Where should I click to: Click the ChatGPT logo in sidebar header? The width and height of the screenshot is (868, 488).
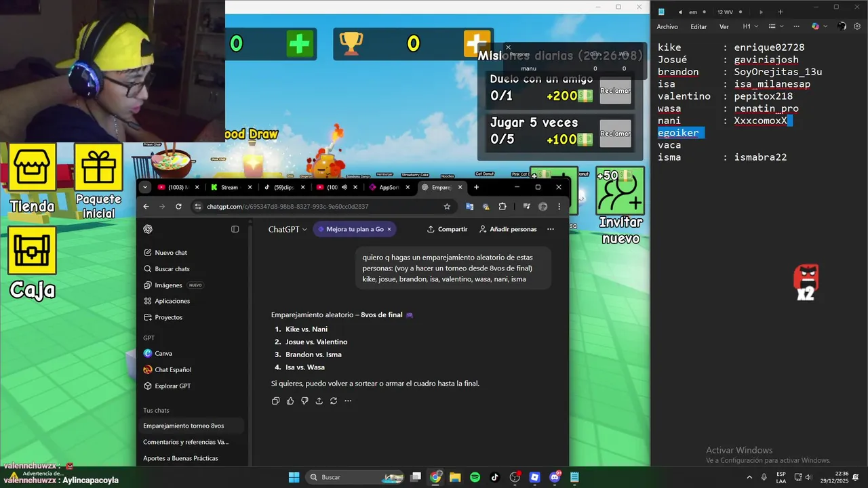tap(148, 229)
